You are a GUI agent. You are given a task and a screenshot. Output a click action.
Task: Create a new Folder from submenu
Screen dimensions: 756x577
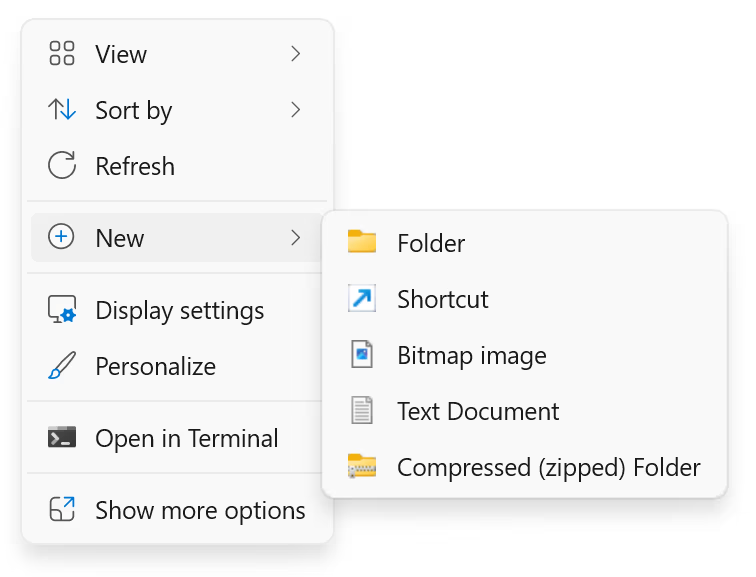coord(525,242)
